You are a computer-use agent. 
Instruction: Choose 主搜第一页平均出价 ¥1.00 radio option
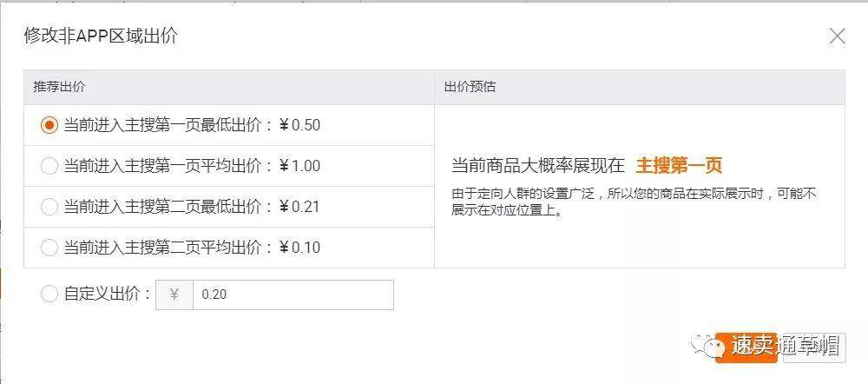coord(49,166)
